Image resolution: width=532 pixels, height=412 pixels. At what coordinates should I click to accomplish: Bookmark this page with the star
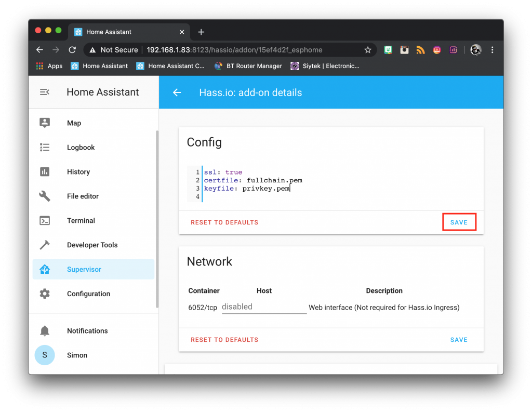click(368, 50)
